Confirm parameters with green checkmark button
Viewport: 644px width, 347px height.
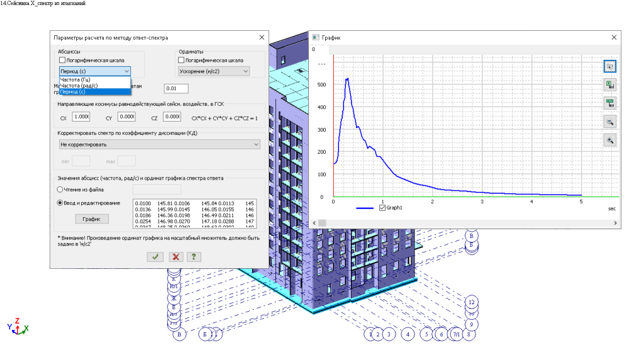click(x=155, y=257)
